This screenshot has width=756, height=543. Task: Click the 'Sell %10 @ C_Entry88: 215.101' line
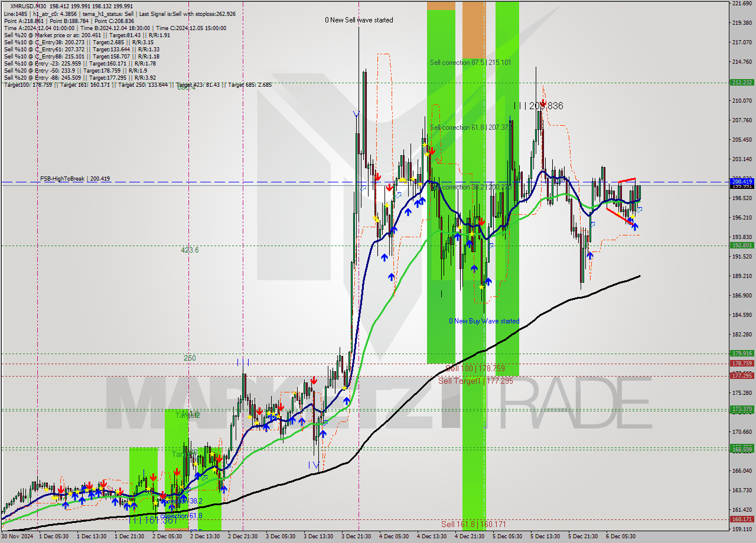tap(82, 56)
